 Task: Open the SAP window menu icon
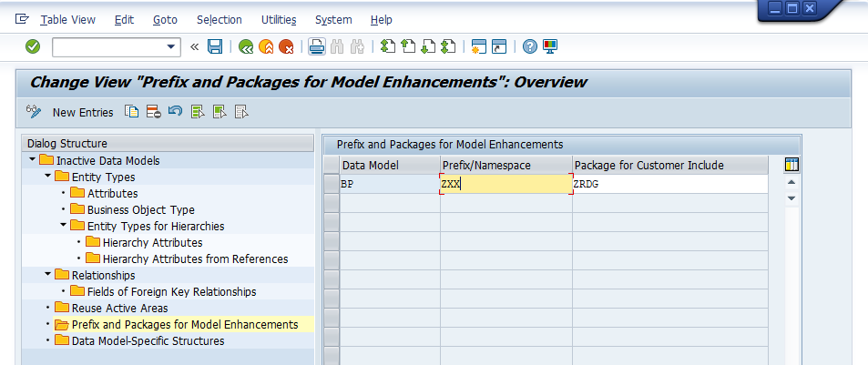tap(22, 19)
